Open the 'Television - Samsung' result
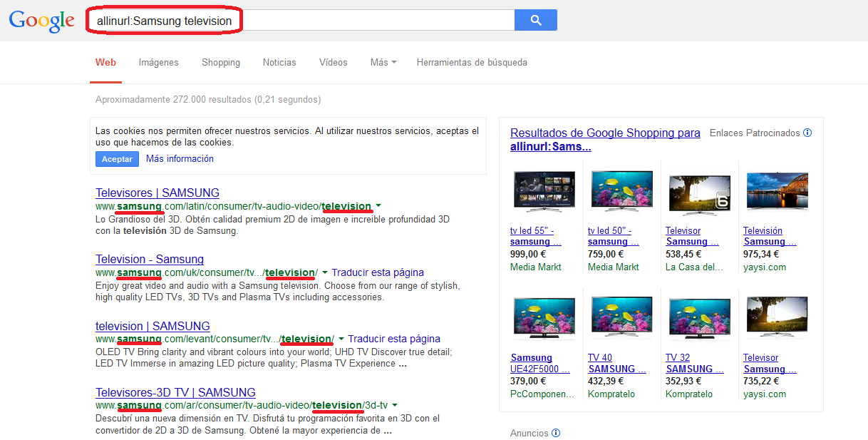The image size is (868, 440). [150, 259]
